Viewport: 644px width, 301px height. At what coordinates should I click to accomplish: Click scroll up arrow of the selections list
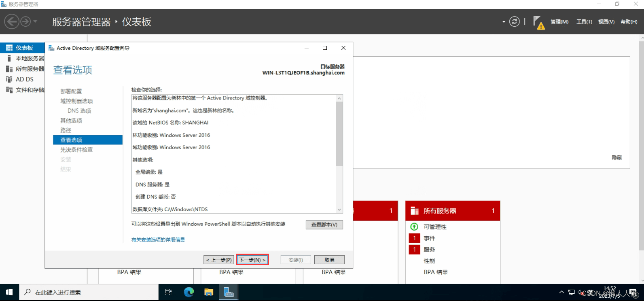(339, 98)
